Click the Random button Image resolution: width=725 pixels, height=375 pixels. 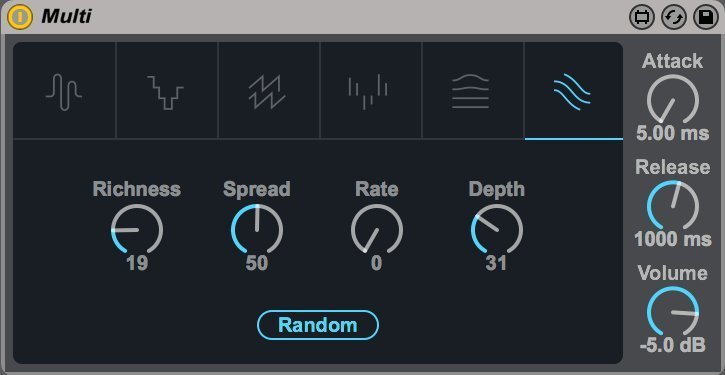point(318,325)
